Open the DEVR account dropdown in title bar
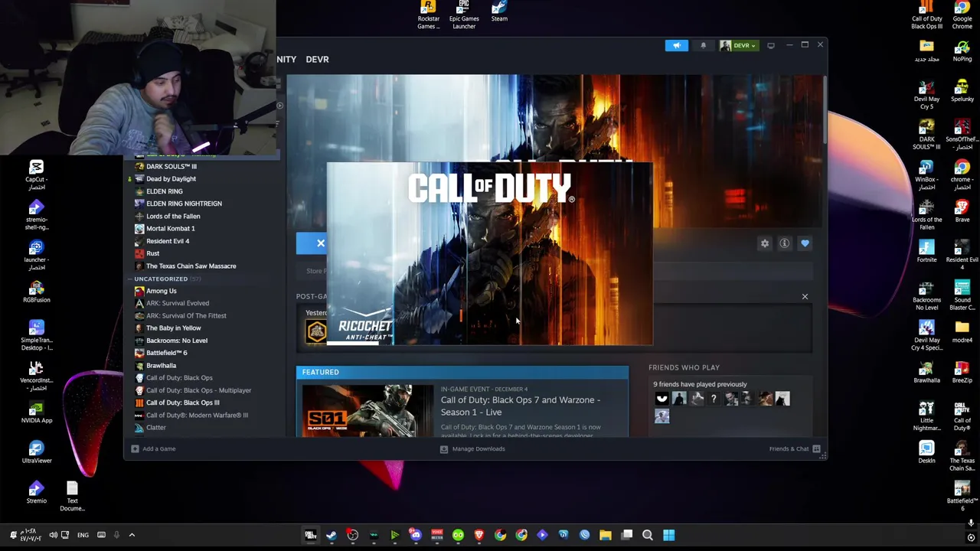The width and height of the screenshot is (980, 551). point(738,45)
